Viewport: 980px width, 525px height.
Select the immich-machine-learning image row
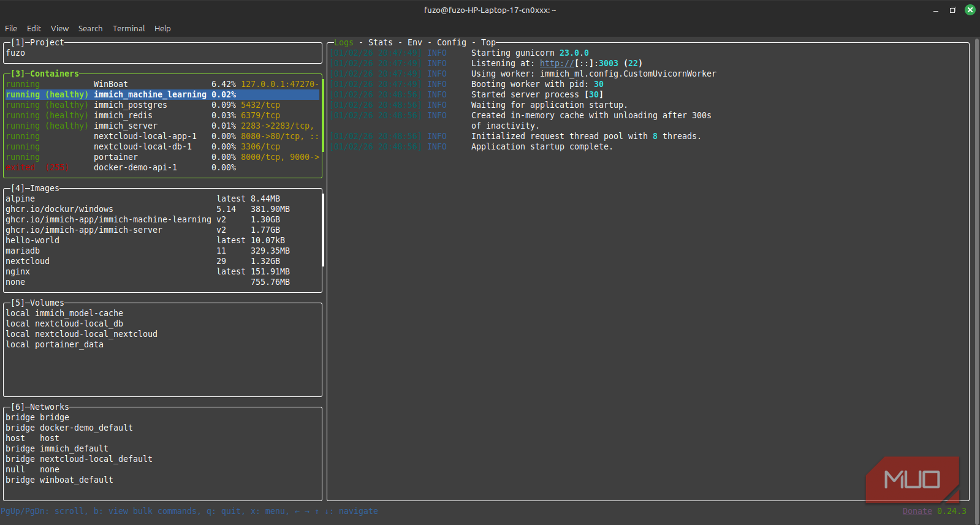click(162, 219)
